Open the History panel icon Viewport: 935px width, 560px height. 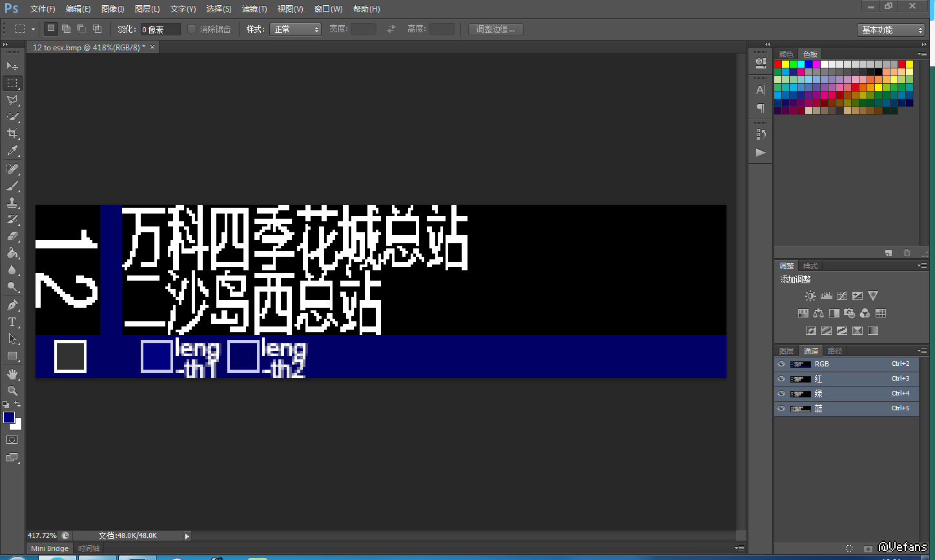click(x=761, y=134)
